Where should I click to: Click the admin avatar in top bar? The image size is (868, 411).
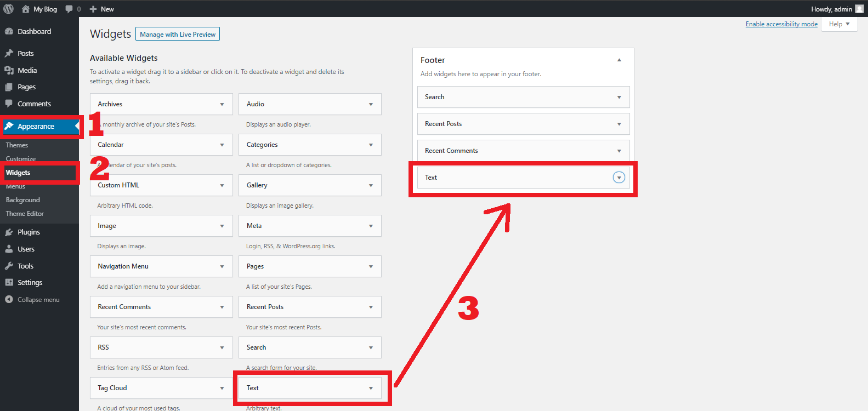(859, 9)
